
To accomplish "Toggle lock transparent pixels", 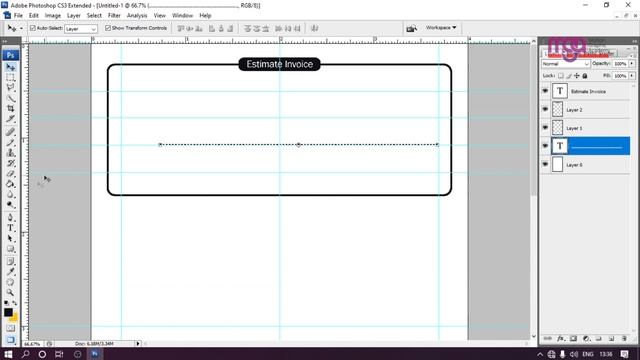I will [x=561, y=76].
